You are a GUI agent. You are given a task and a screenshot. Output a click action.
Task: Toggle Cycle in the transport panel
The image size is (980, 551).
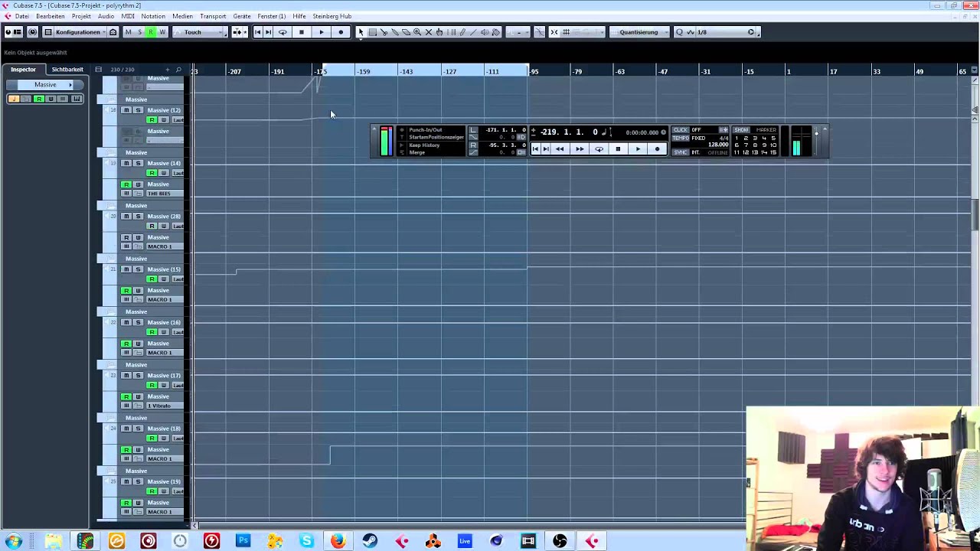point(599,149)
